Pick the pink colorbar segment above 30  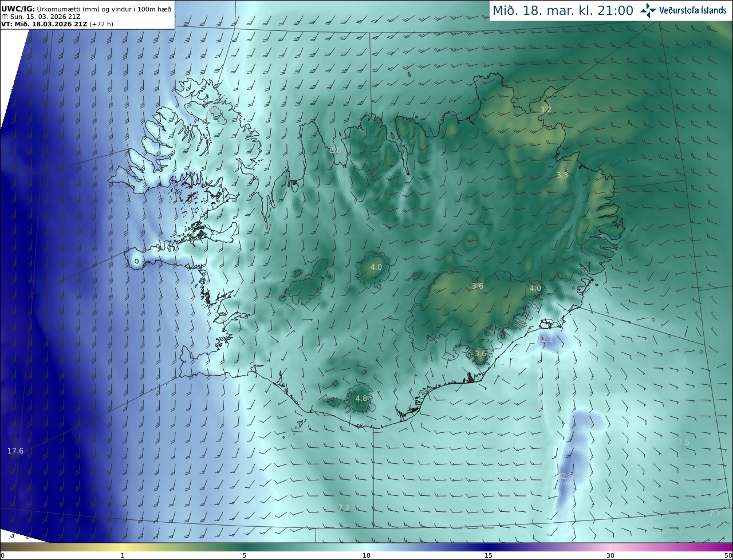(610, 547)
